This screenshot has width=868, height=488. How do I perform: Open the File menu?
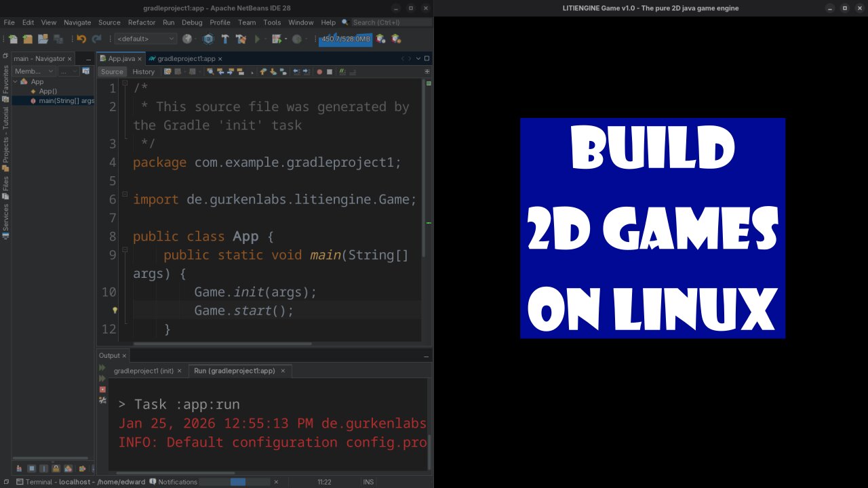pyautogui.click(x=9, y=22)
